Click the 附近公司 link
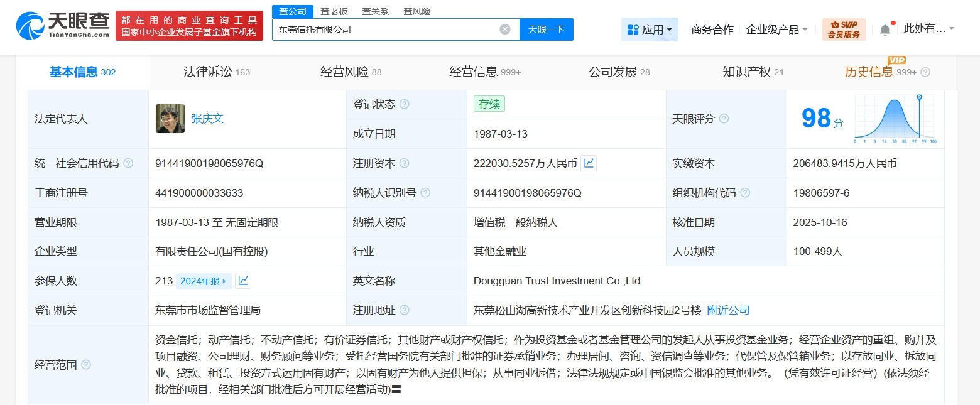The width and height of the screenshot is (980, 405). (x=727, y=310)
